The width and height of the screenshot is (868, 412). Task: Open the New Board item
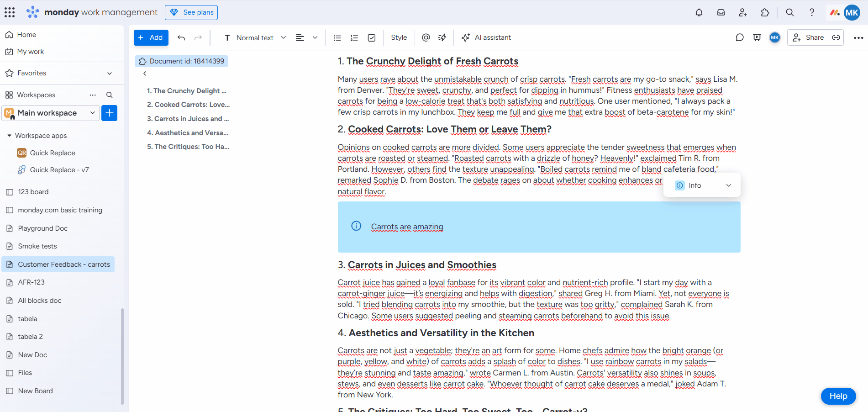pyautogui.click(x=35, y=391)
